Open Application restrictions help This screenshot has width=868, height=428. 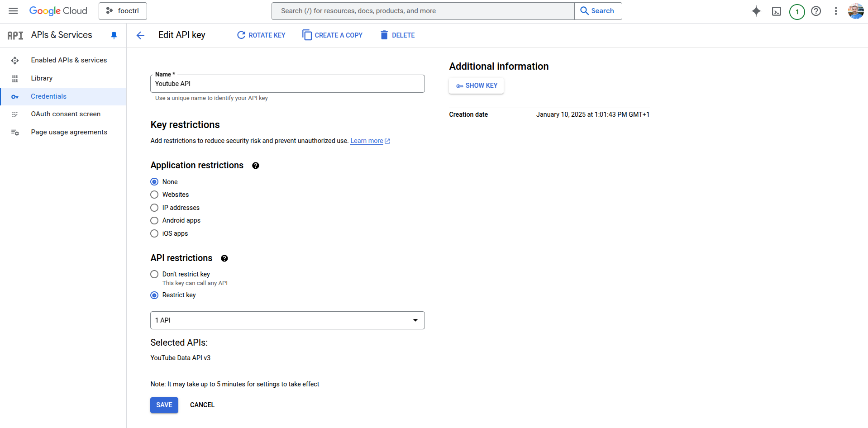(x=256, y=166)
